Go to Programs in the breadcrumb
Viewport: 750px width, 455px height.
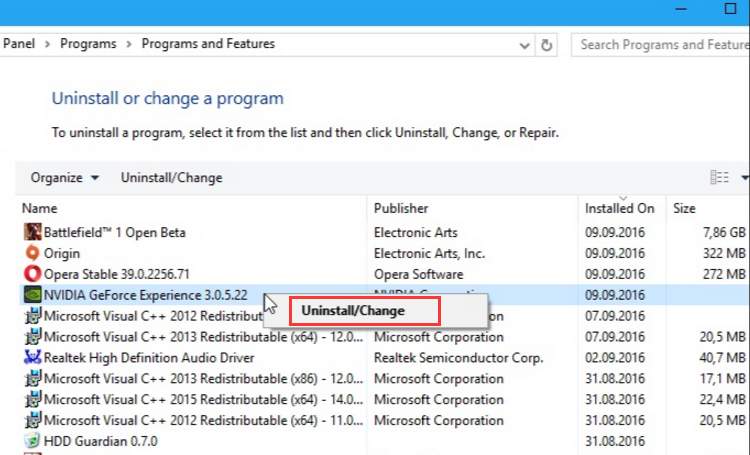[88, 44]
